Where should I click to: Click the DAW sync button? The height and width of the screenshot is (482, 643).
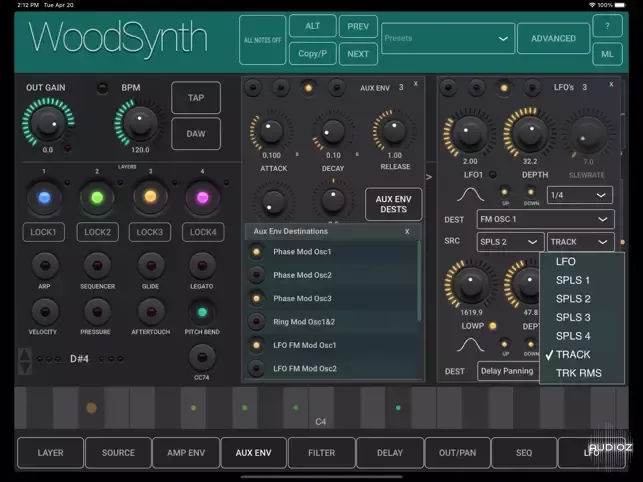(196, 134)
